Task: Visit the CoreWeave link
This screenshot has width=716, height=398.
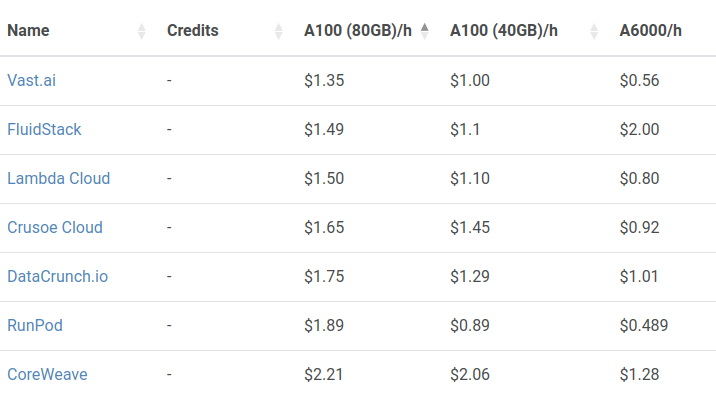Action: coord(47,375)
